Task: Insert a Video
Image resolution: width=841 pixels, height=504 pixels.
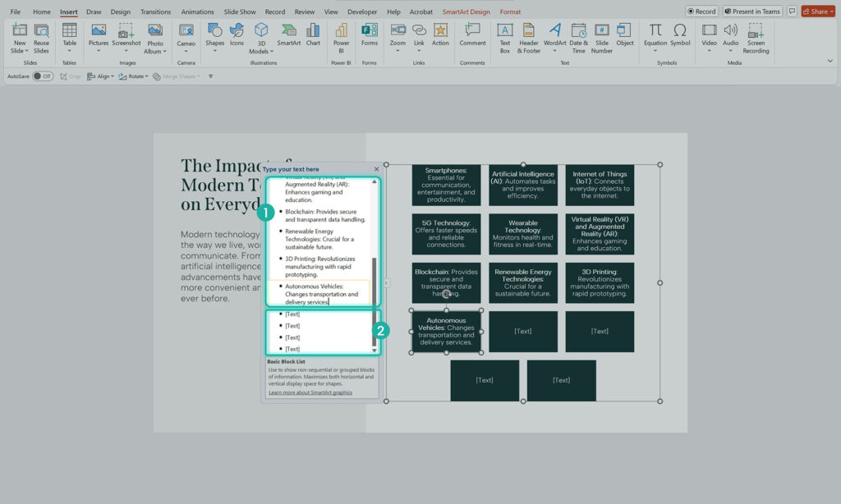Action: click(709, 38)
